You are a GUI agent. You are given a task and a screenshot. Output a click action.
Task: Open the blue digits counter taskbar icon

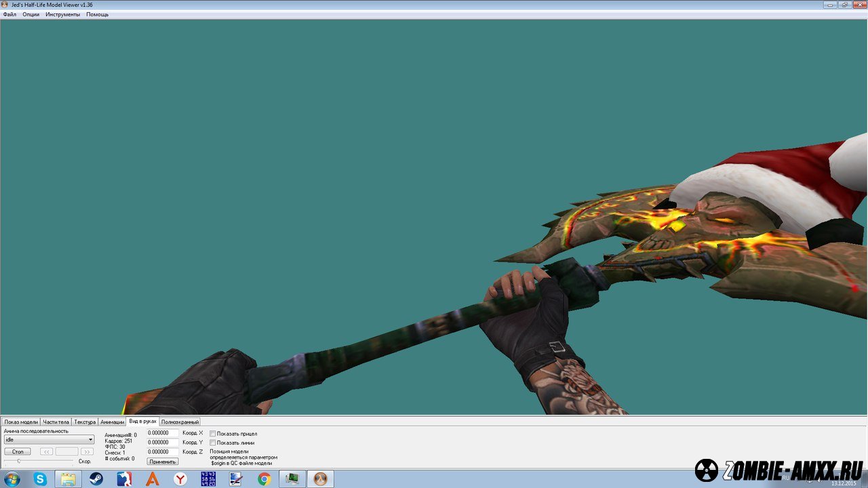pyautogui.click(x=208, y=479)
